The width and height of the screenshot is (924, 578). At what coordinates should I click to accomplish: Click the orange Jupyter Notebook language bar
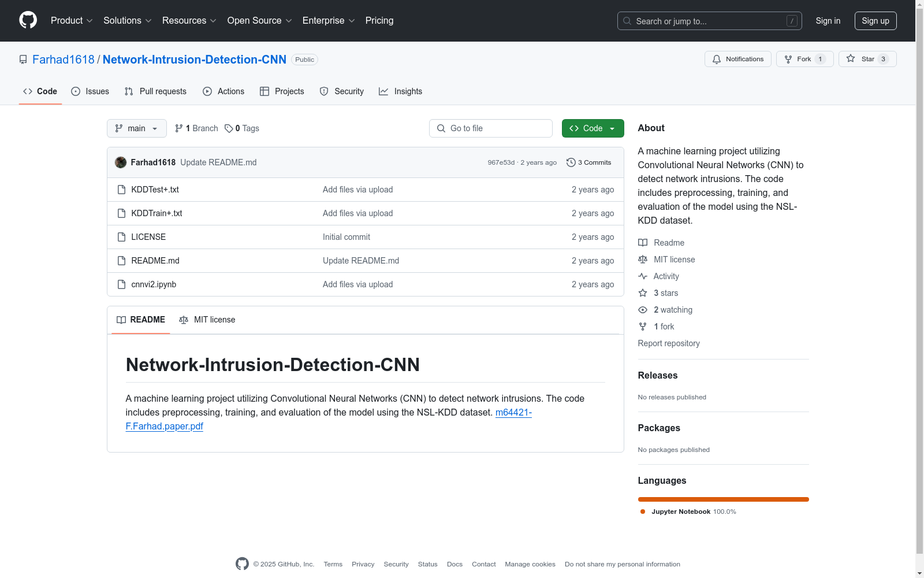point(724,499)
